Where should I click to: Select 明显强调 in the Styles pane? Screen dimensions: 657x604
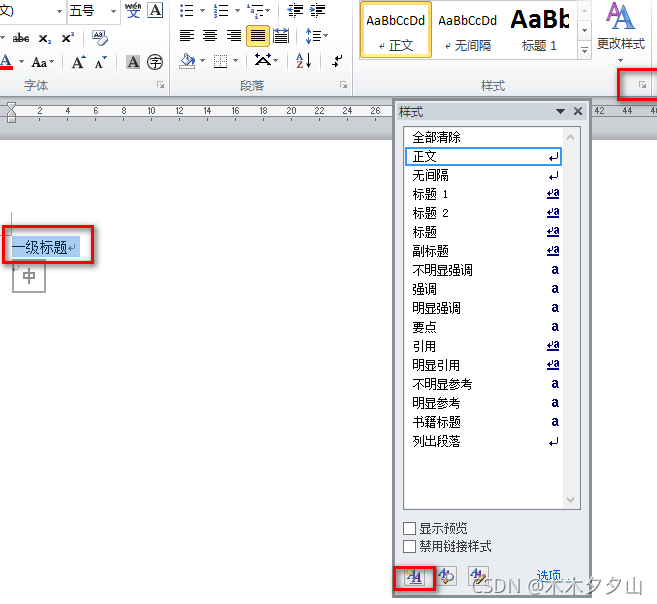point(483,308)
